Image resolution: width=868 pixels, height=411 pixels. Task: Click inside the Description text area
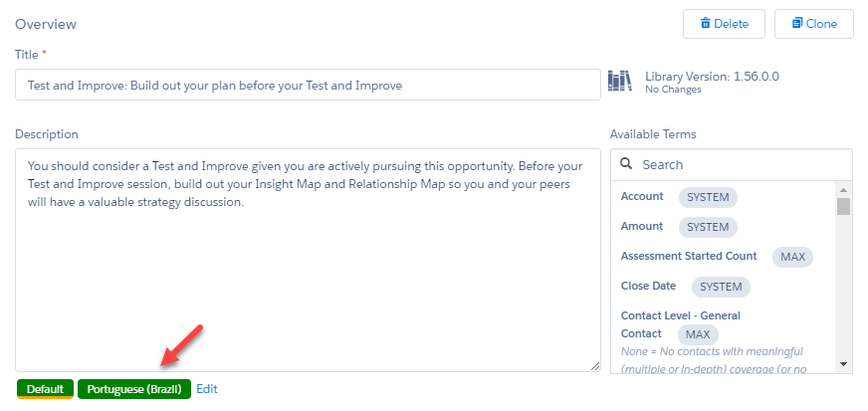308,260
